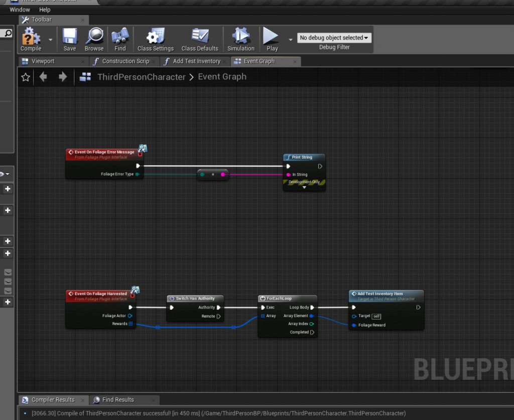Expand Print String advanced options arrow
This screenshot has width=514, height=420.
click(304, 187)
